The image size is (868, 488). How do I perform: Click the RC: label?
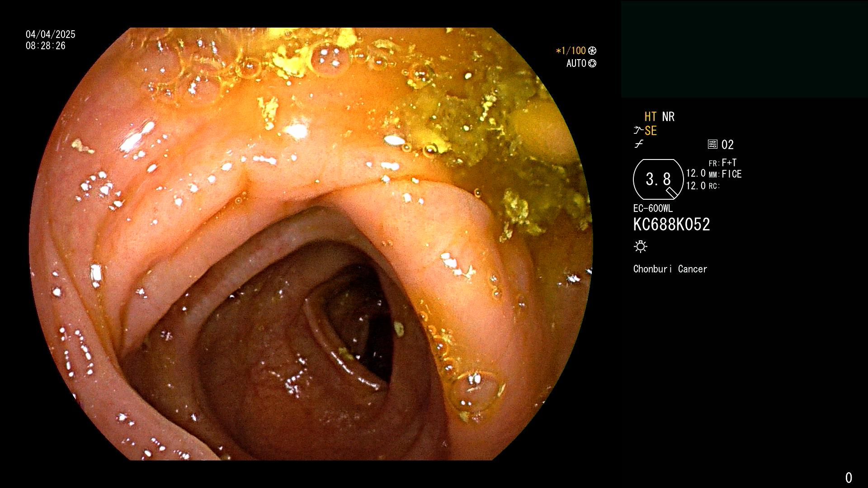tap(714, 186)
